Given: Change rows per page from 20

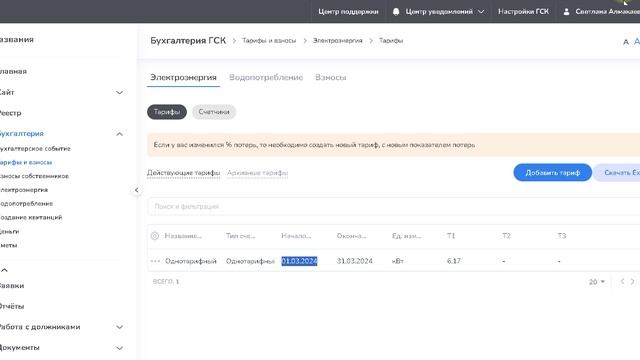Looking at the screenshot, I should pos(597,282).
